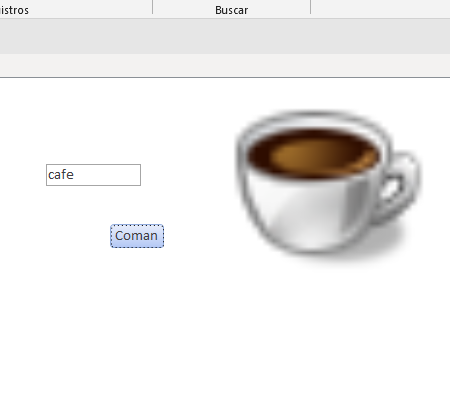Screen dimensions: 450x400
Task: Click the light band above the form divider
Action: [x=225, y=65]
